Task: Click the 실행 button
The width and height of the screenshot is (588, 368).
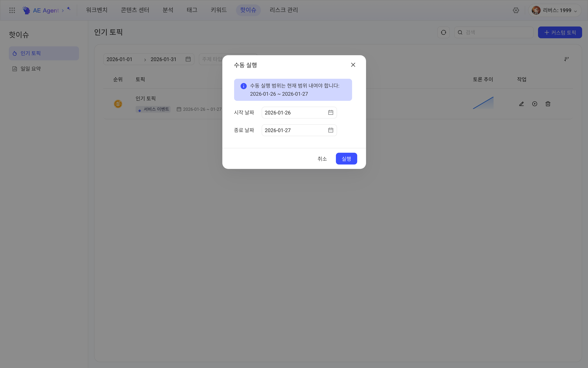Action: (346, 159)
